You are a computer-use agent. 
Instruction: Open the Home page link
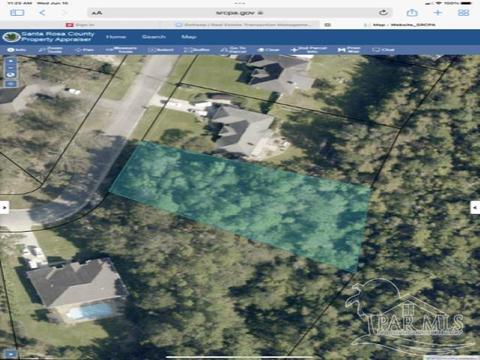click(116, 37)
